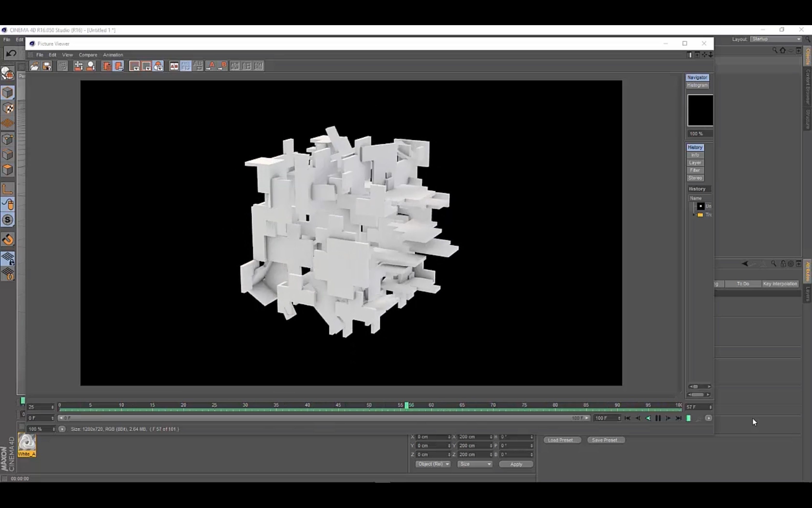The width and height of the screenshot is (812, 508).
Task: Toggle the highlighted filter display icon
Action: point(158,66)
